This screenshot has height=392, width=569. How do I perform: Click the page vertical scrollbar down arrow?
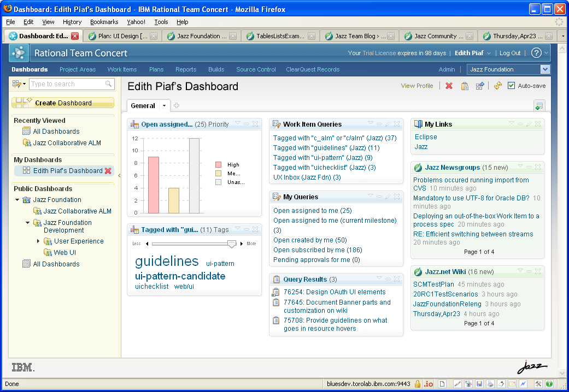point(562,373)
